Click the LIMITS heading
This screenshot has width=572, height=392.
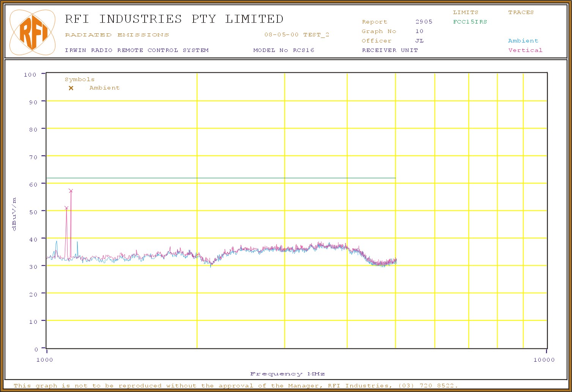pyautogui.click(x=465, y=13)
